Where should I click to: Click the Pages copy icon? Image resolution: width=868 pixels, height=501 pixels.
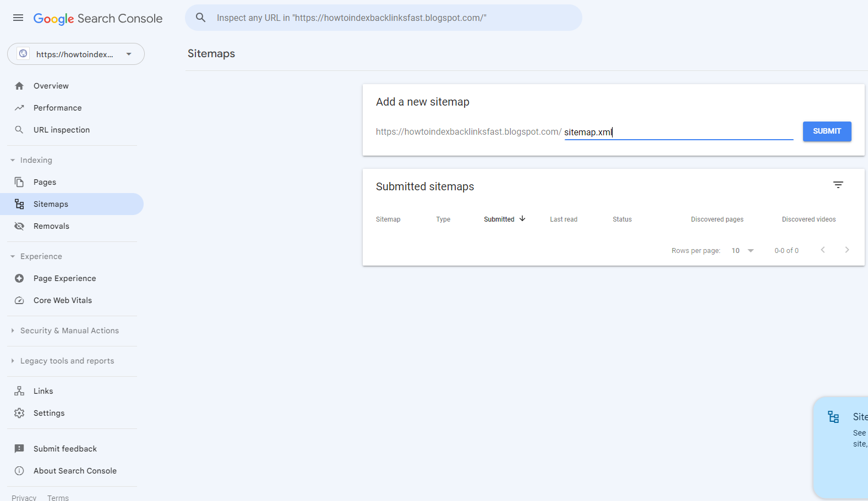tap(19, 182)
